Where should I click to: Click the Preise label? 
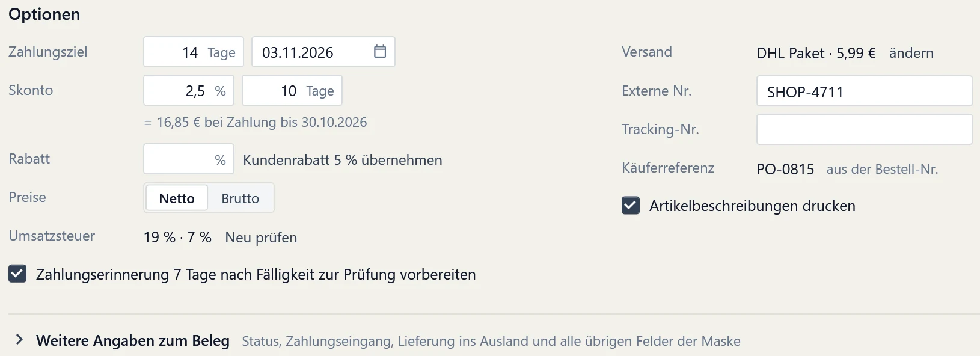[x=27, y=197]
